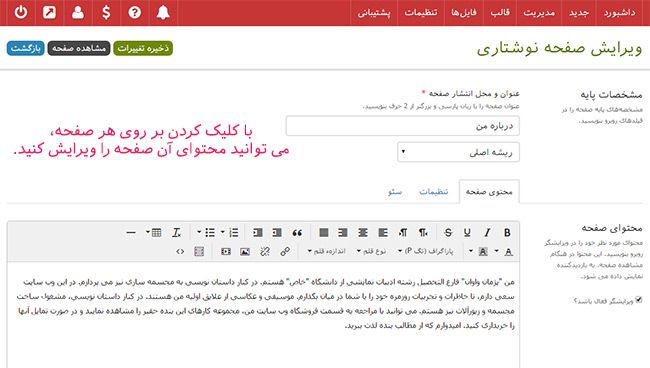Click the blue 'بازگشت' button

coord(26,48)
